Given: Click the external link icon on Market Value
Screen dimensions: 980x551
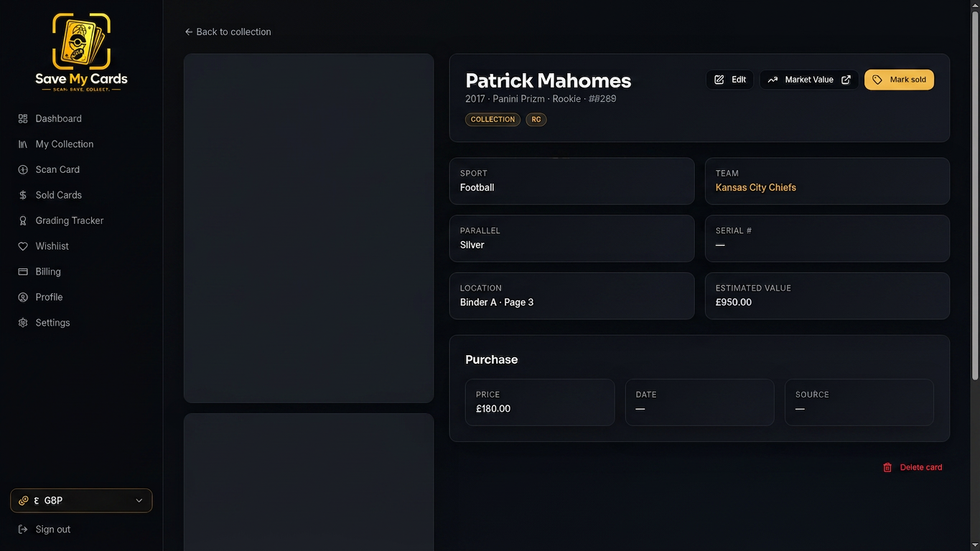Looking at the screenshot, I should pyautogui.click(x=846, y=80).
